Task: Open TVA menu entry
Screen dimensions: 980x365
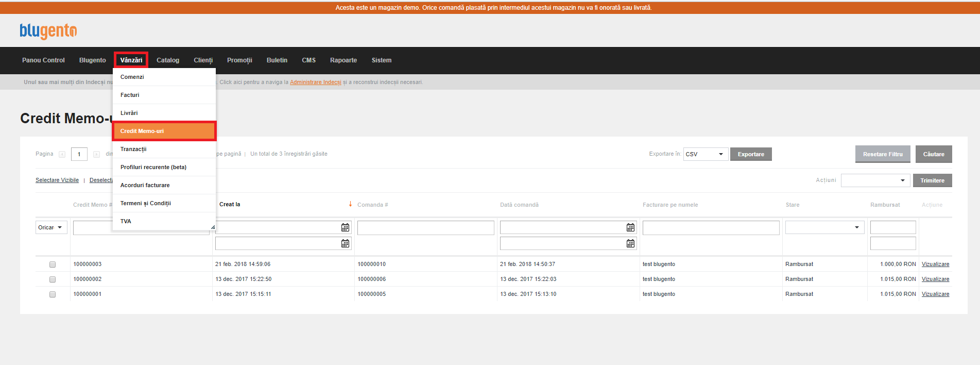Action: click(x=164, y=221)
